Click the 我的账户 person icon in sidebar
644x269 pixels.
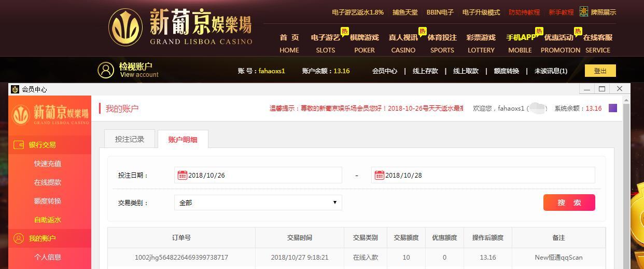tap(19, 238)
